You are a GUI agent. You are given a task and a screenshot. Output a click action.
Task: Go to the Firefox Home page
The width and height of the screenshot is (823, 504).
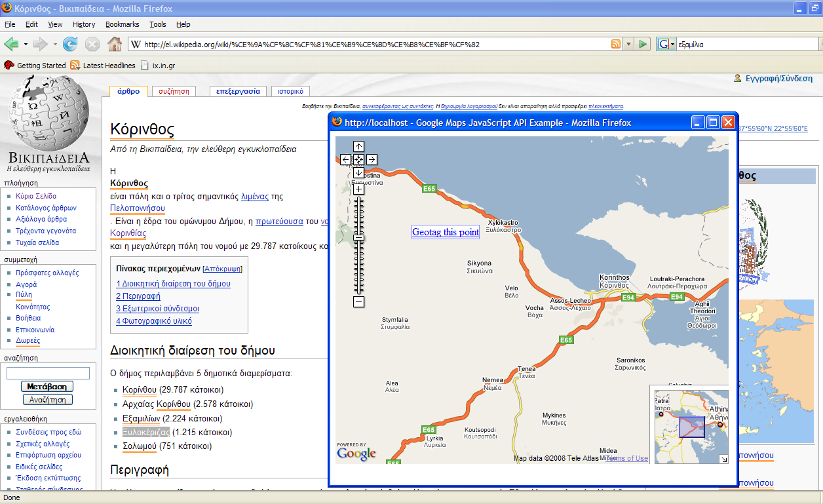114,45
